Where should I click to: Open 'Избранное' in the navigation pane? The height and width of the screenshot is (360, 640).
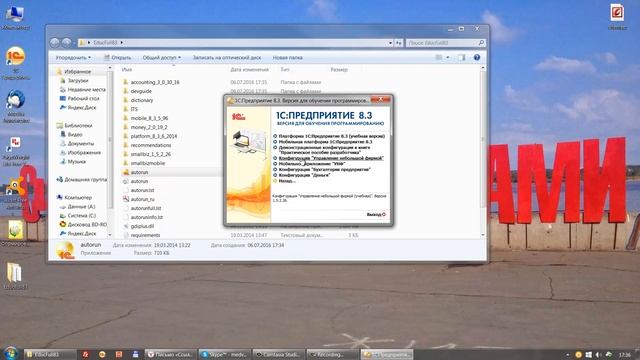pyautogui.click(x=78, y=71)
